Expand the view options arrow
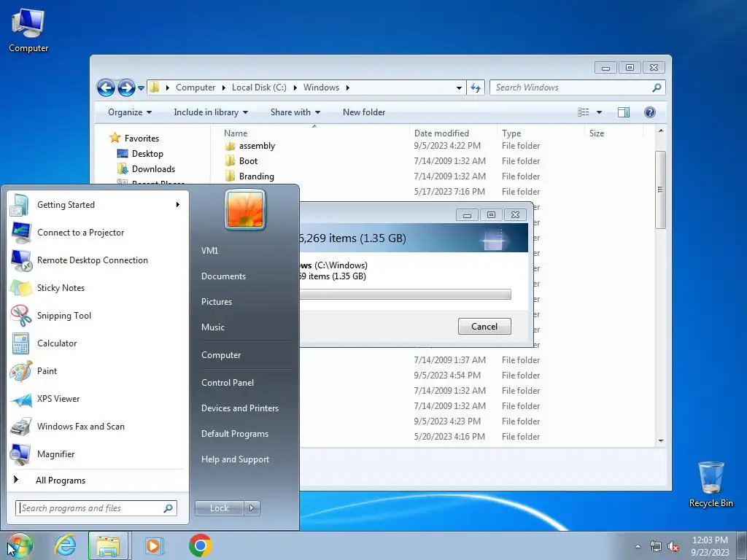747x560 pixels. [x=600, y=112]
